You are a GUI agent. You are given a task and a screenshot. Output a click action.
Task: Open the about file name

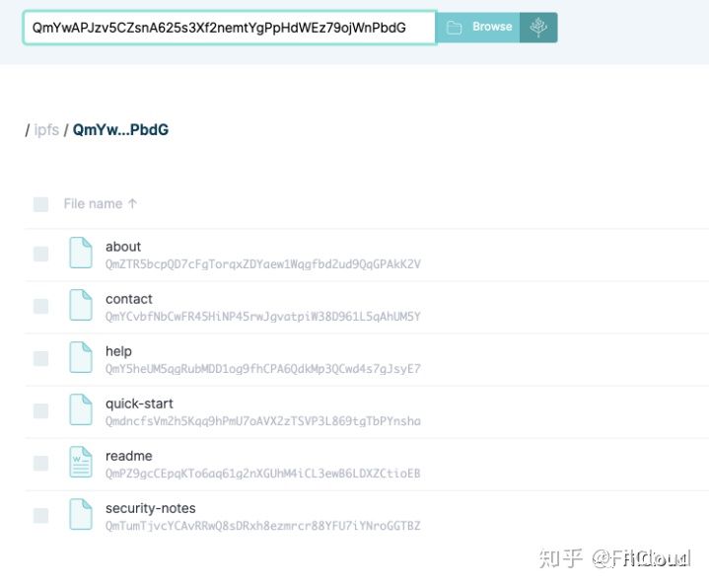pyautogui.click(x=123, y=247)
